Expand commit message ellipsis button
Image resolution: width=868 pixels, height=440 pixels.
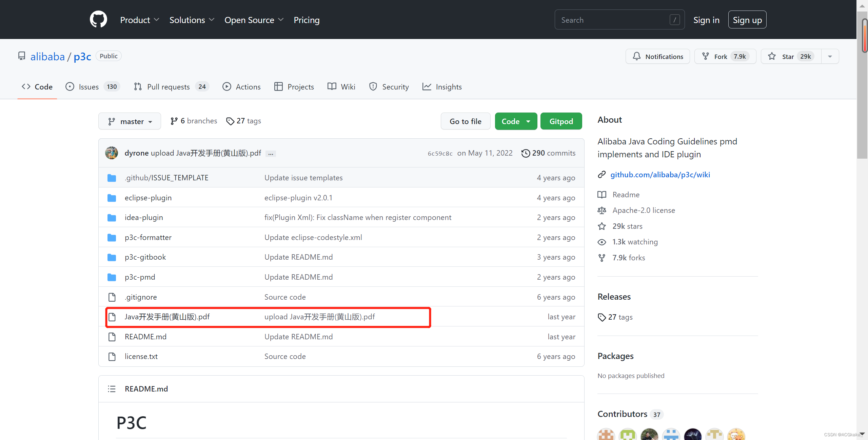coord(271,154)
